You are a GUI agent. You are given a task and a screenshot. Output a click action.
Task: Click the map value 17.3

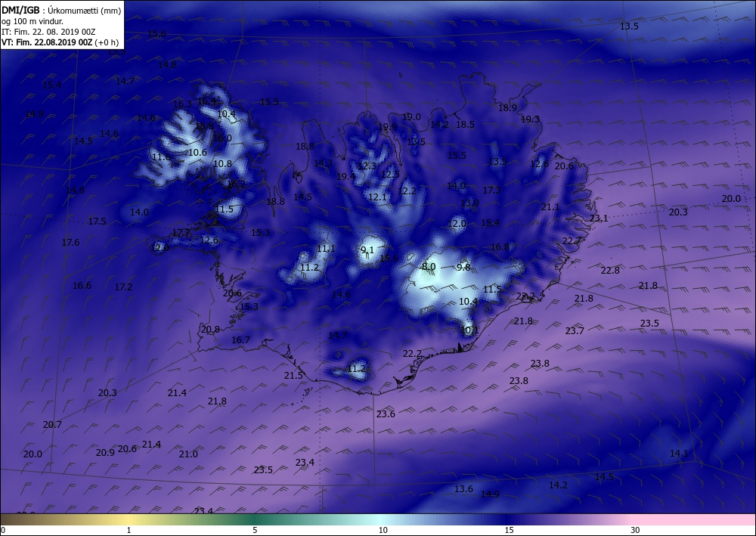pyautogui.click(x=491, y=190)
